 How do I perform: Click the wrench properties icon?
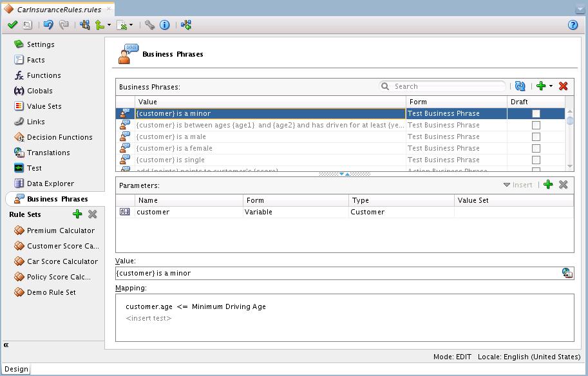149,24
